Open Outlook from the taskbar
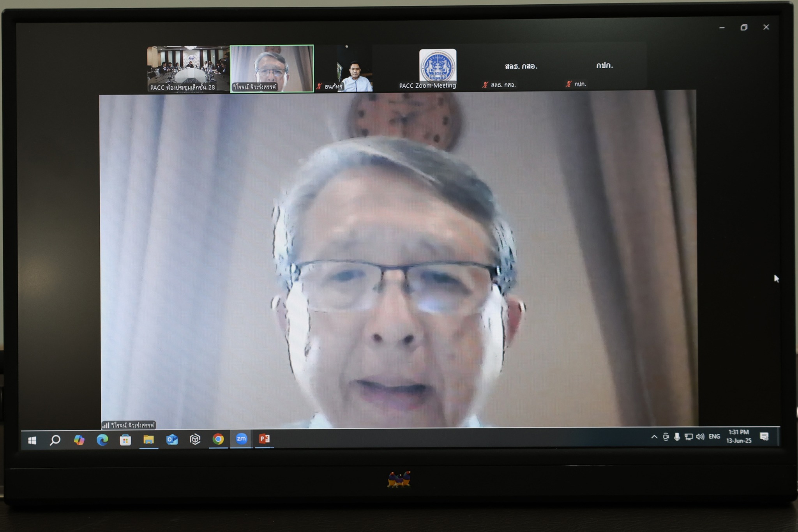This screenshot has height=532, width=798. click(172, 440)
